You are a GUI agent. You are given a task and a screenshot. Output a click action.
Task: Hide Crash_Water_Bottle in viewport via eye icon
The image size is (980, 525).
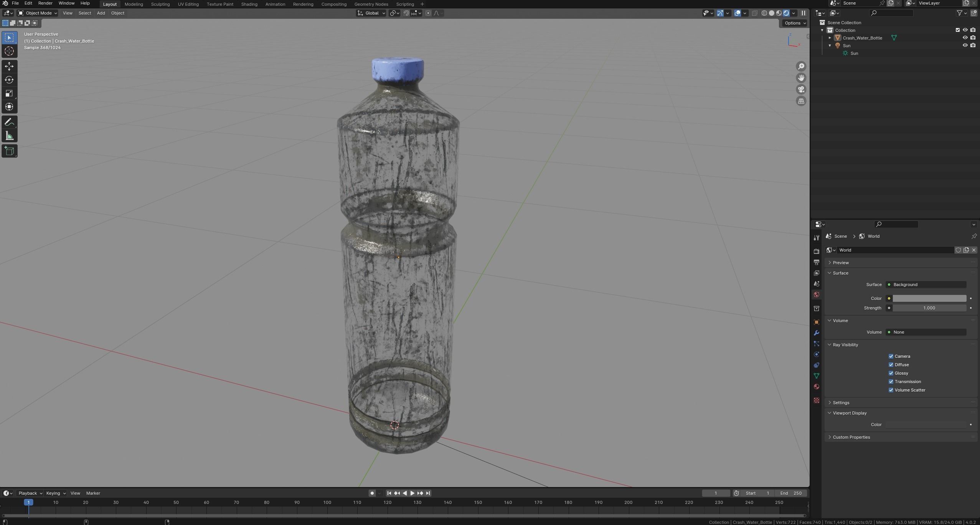click(x=965, y=38)
